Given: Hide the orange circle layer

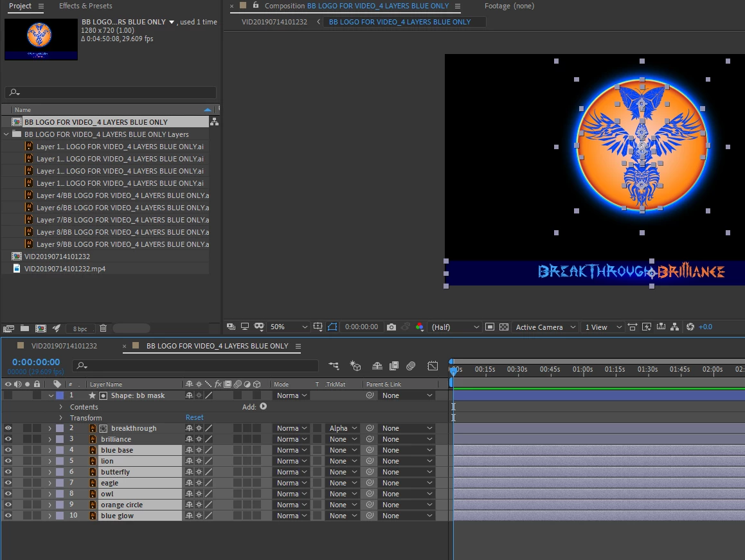Looking at the screenshot, I should [x=8, y=504].
